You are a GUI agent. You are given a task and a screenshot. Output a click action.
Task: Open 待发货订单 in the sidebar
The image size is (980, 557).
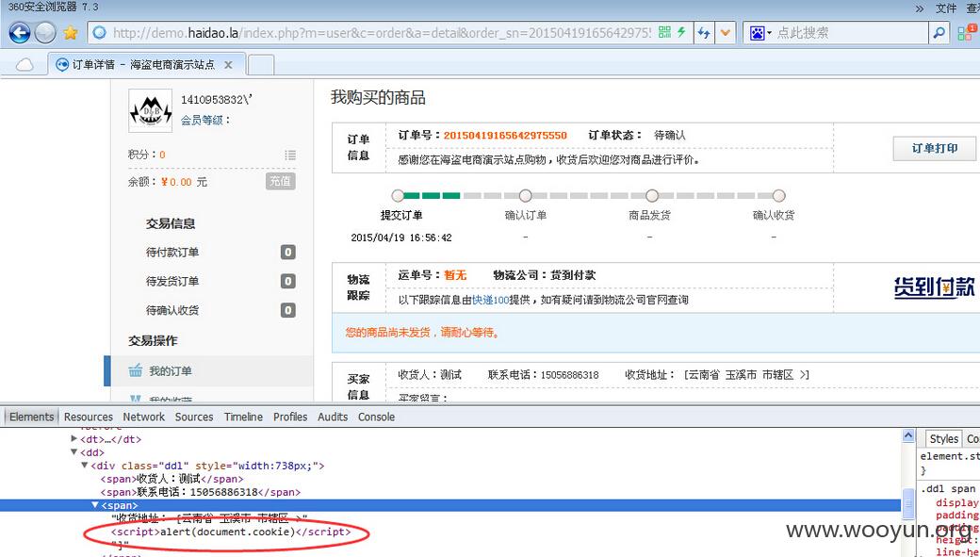tap(172, 281)
